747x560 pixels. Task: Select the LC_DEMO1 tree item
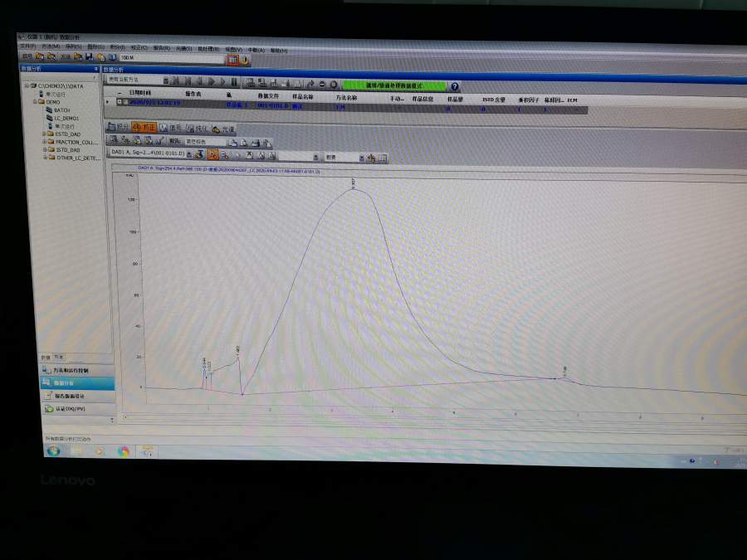[62, 118]
